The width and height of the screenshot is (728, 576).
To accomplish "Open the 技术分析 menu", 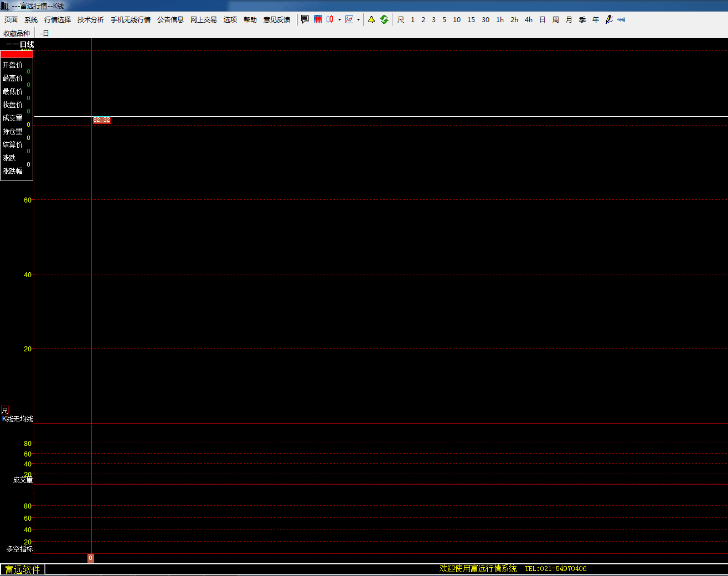I will [90, 19].
